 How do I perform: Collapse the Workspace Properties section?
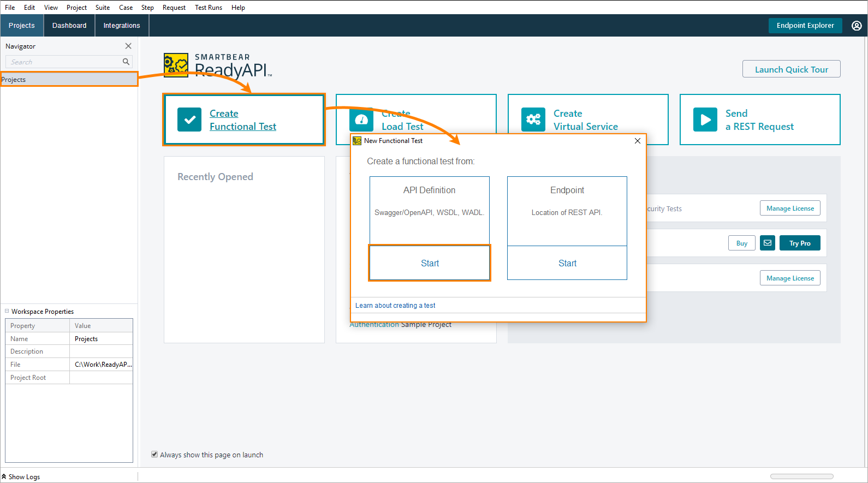point(7,311)
